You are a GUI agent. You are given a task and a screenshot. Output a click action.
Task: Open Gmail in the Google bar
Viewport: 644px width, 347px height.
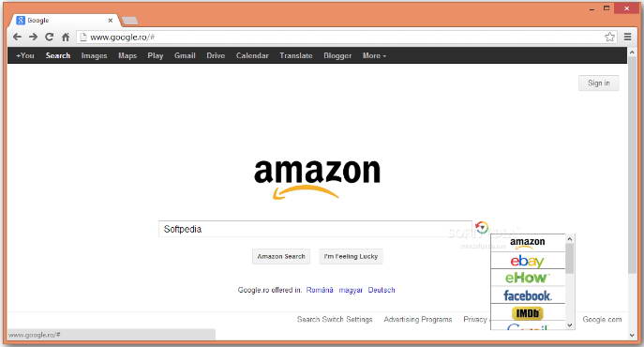point(185,55)
